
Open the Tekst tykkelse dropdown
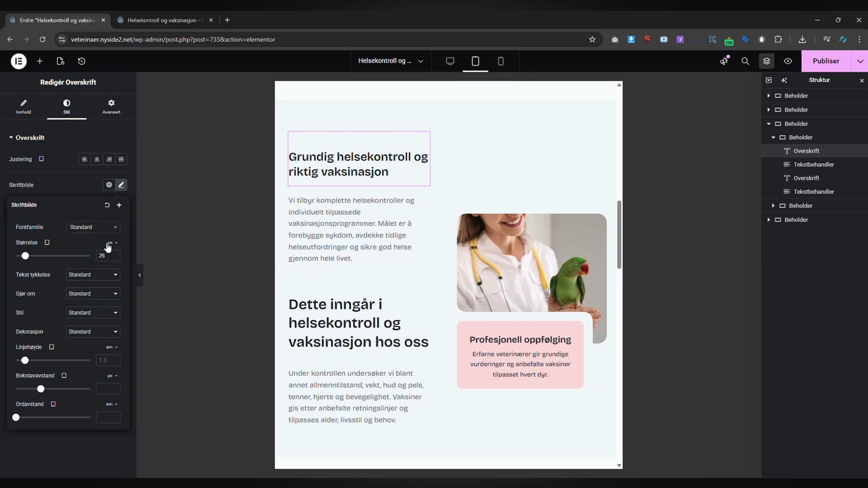coord(93,274)
